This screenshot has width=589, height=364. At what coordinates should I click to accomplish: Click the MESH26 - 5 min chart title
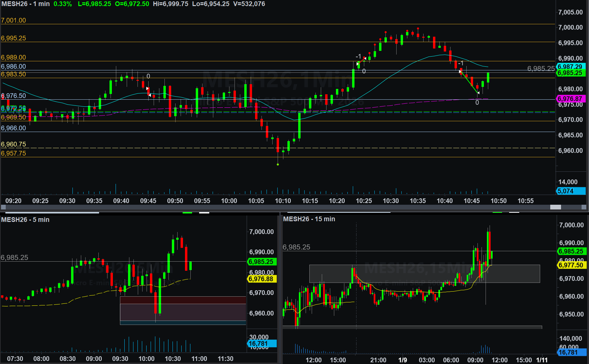25,220
